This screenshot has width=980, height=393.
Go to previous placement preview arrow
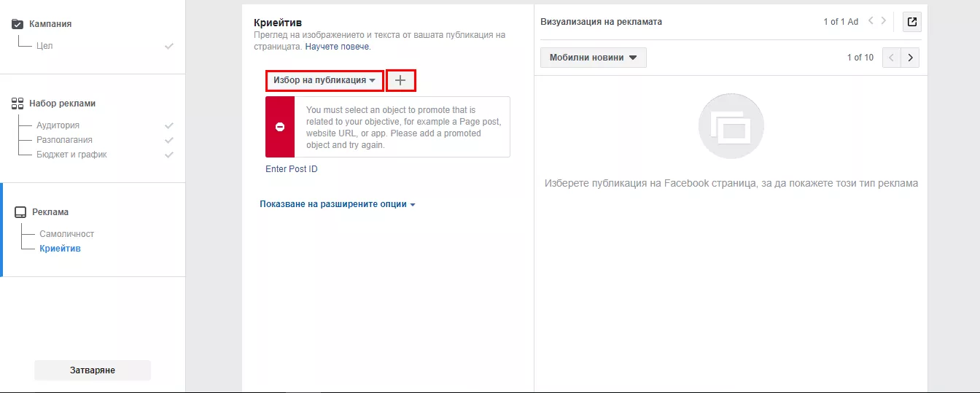pos(892,58)
